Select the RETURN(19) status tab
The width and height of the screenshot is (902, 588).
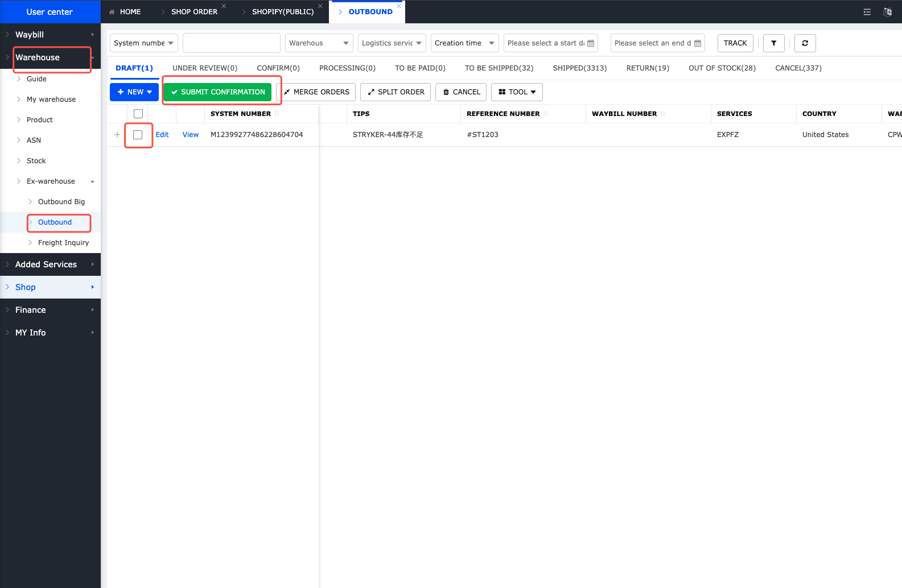(648, 68)
